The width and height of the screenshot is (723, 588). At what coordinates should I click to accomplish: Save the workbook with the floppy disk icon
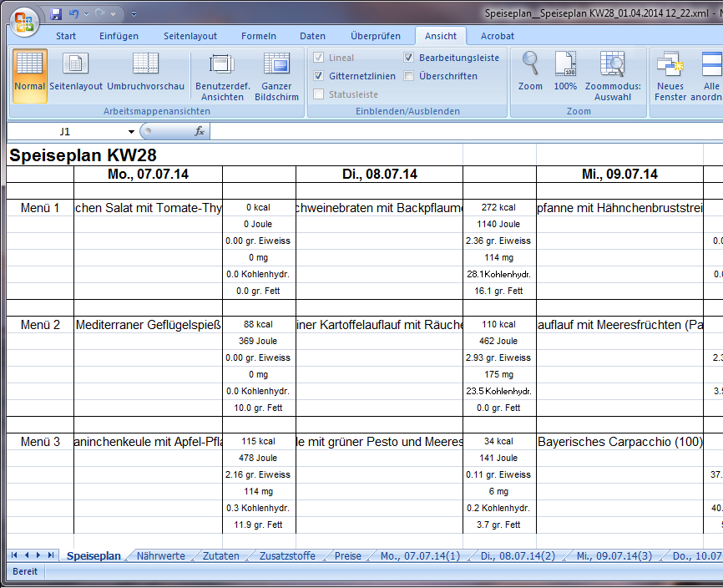tap(56, 14)
